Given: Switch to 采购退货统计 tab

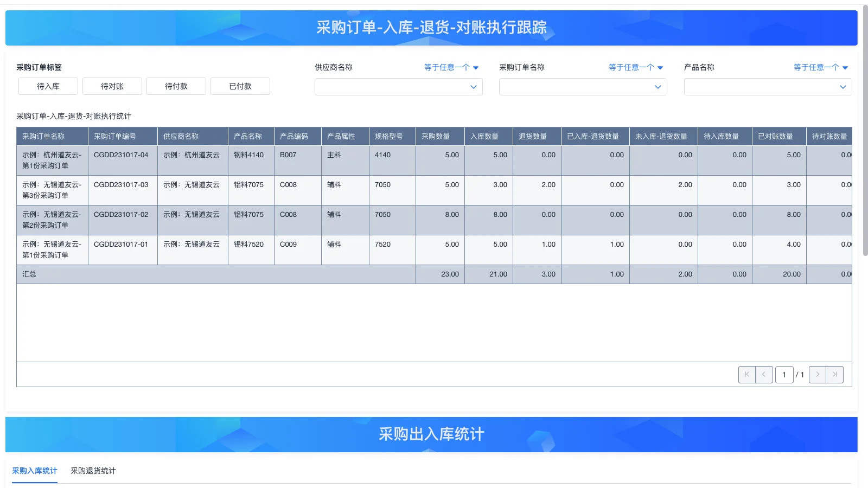Looking at the screenshot, I should (x=93, y=471).
